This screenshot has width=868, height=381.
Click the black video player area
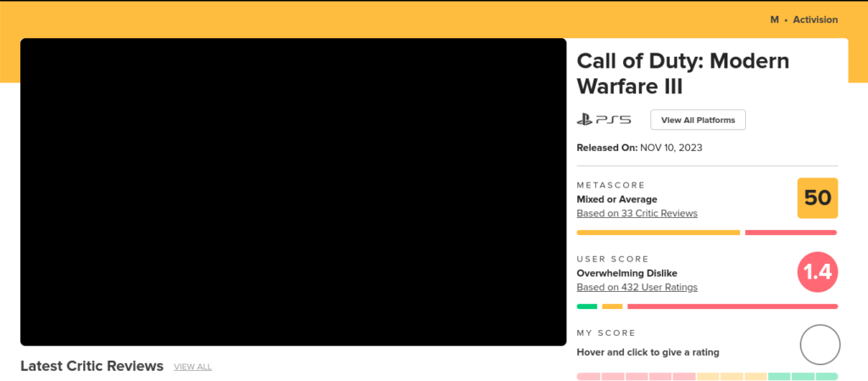click(293, 192)
